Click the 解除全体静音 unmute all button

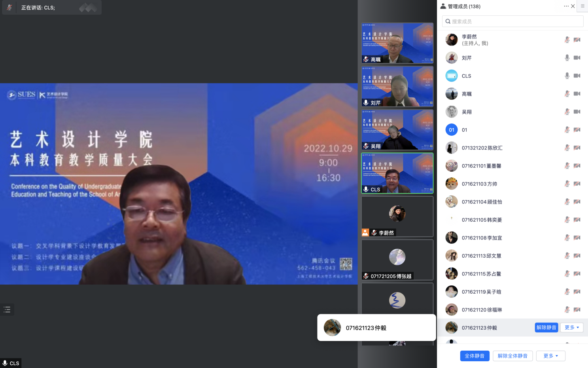coord(512,356)
